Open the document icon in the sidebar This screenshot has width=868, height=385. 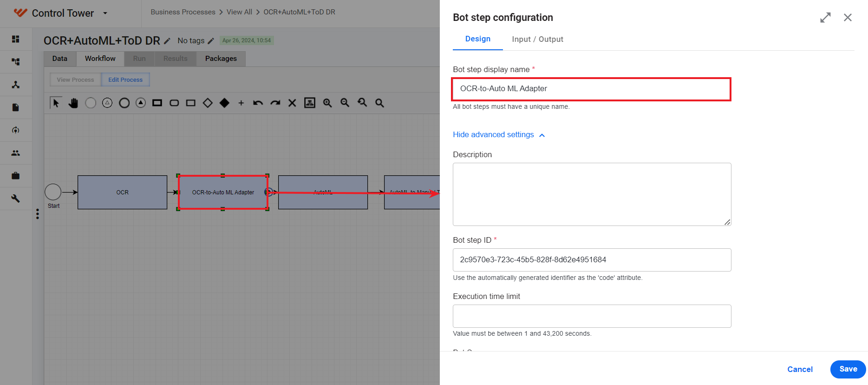[16, 107]
